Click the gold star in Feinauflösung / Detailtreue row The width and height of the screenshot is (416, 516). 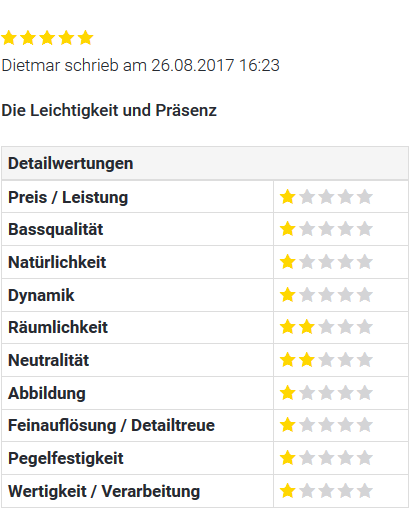tap(288, 425)
